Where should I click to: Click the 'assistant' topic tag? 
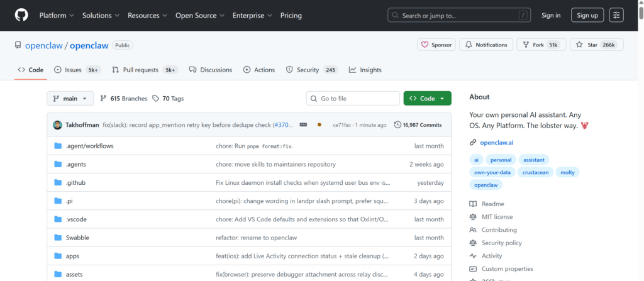tap(533, 160)
